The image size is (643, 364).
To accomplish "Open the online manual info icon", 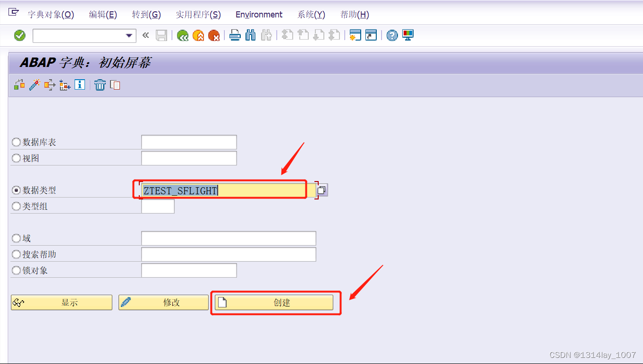I will [x=80, y=85].
